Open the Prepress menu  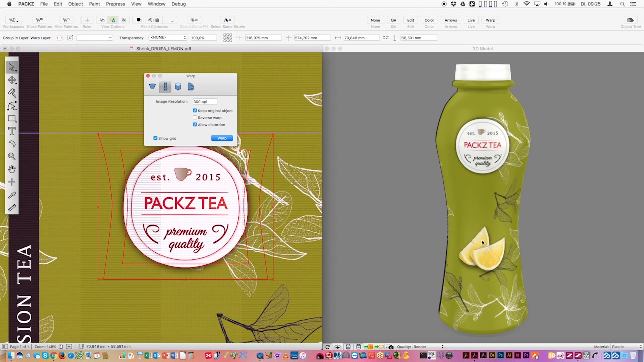(115, 4)
